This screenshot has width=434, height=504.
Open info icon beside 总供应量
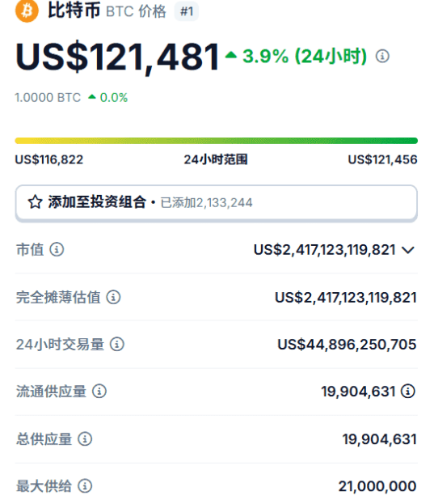85,438
